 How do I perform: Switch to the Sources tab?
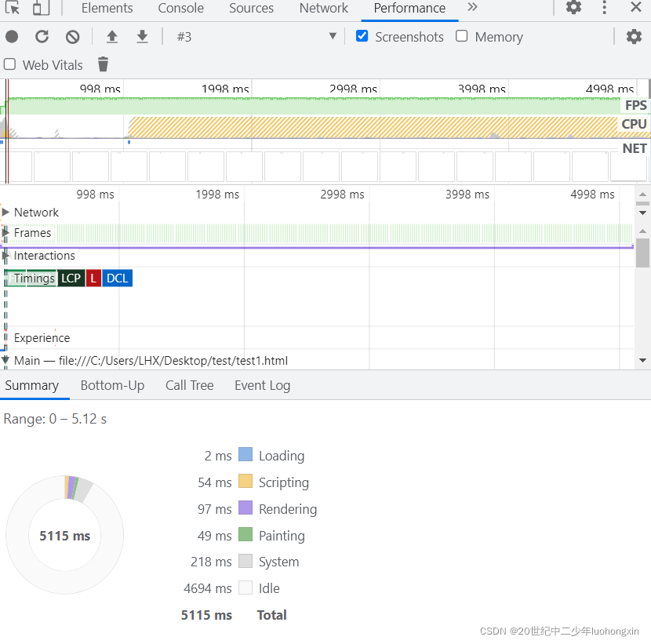(251, 8)
